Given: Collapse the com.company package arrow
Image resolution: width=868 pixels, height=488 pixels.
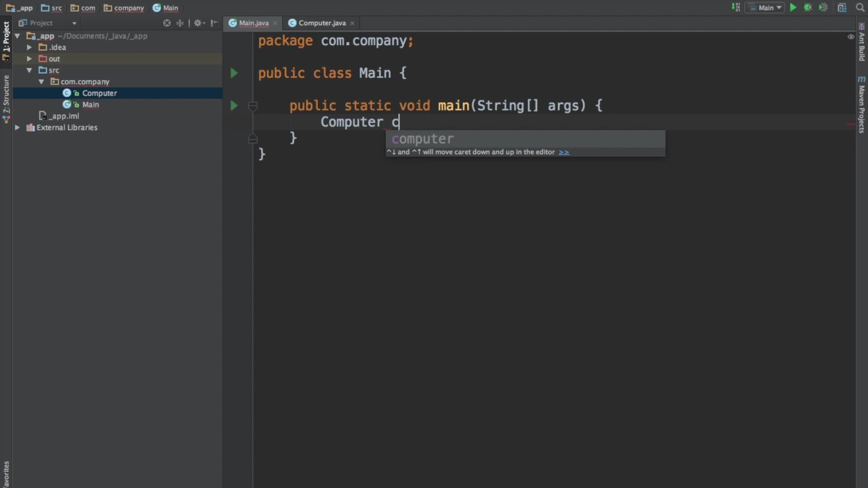Looking at the screenshot, I should coord(41,82).
